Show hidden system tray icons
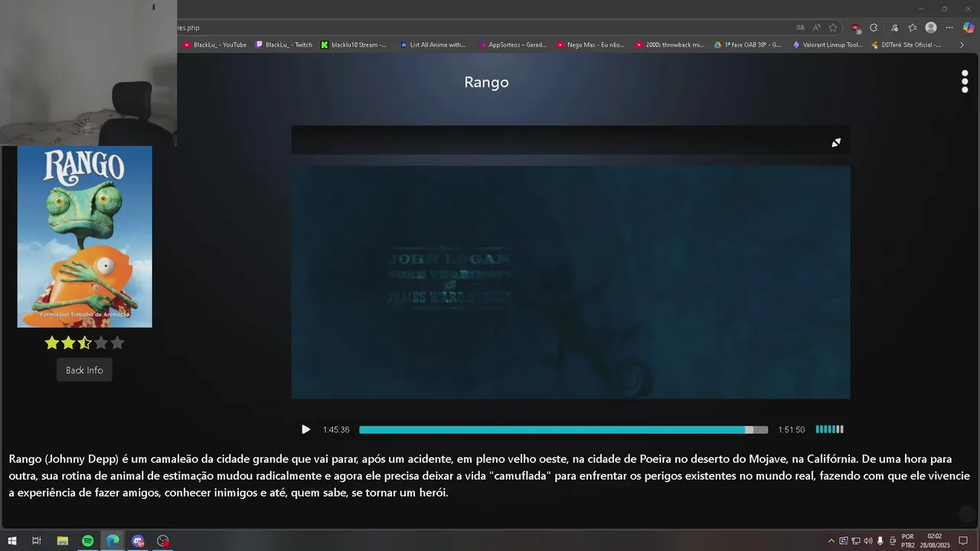 (831, 541)
